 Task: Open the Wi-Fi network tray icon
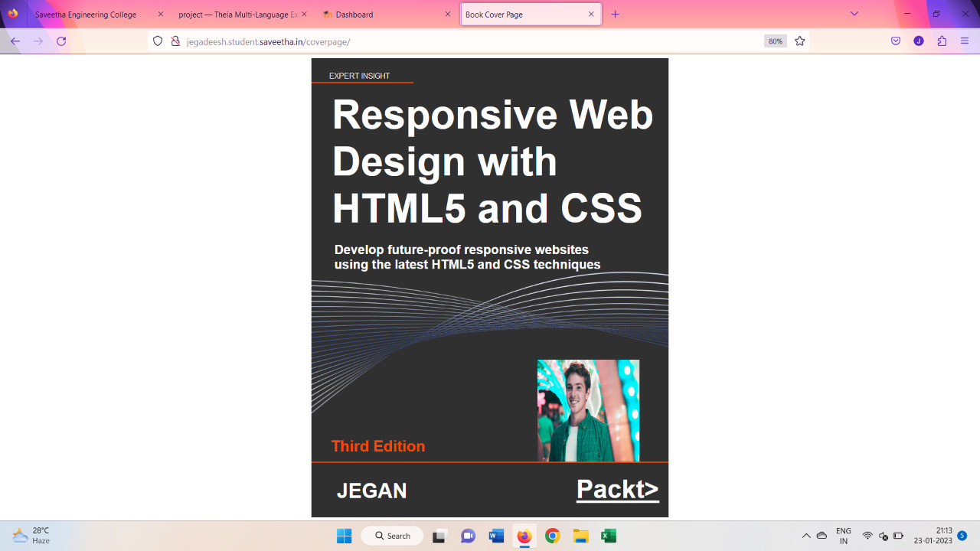[867, 536]
